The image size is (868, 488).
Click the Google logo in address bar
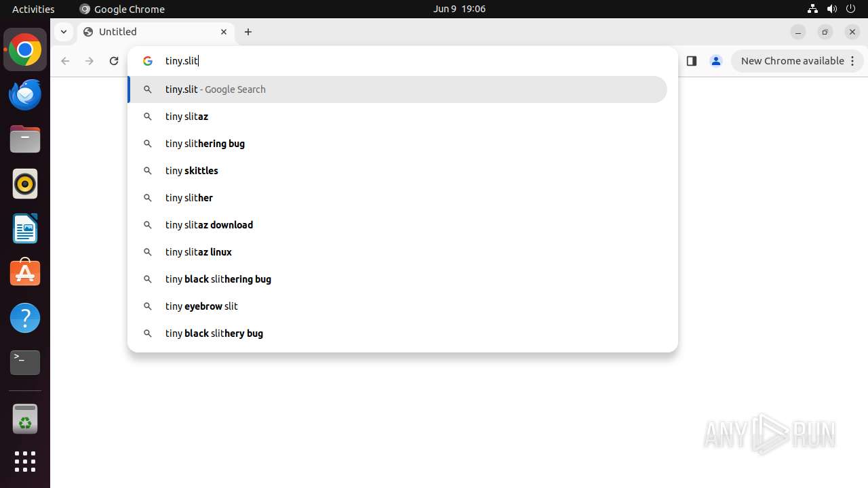click(148, 61)
